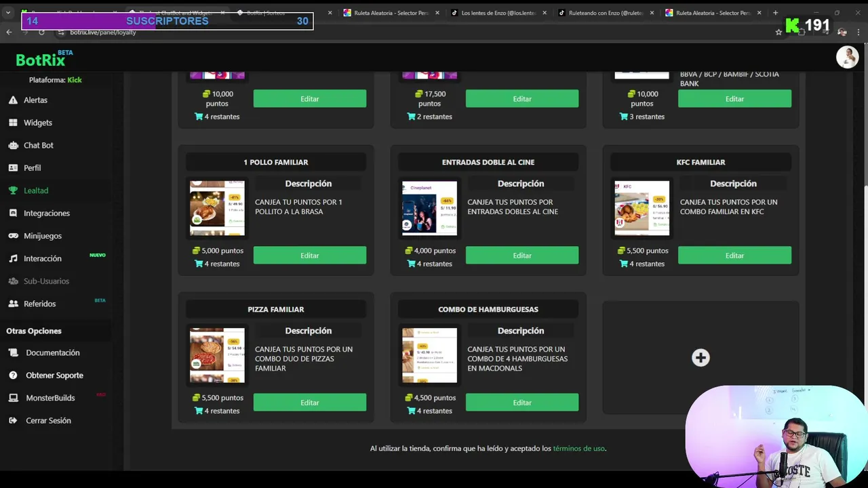Click the Interacción music note icon

coord(13,258)
